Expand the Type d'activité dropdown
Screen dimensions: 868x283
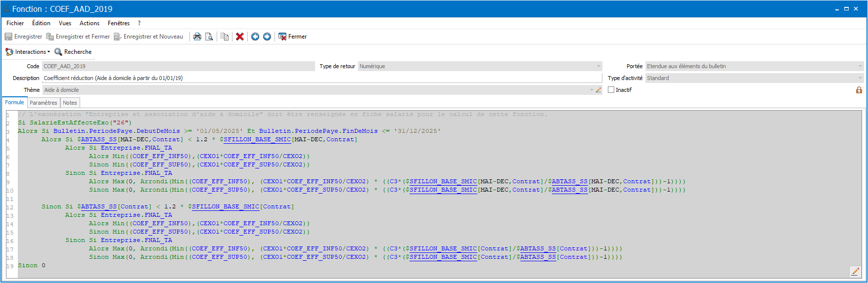click(861, 78)
